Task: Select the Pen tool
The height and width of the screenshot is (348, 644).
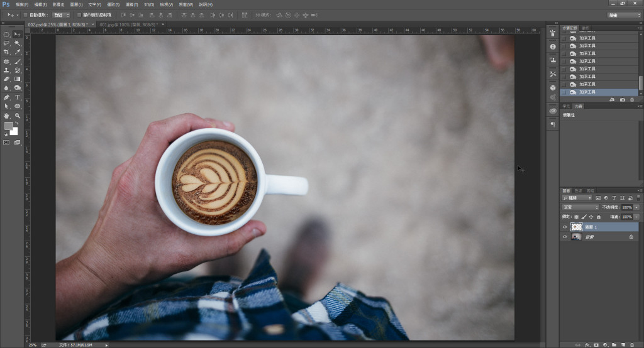Action: [6, 97]
